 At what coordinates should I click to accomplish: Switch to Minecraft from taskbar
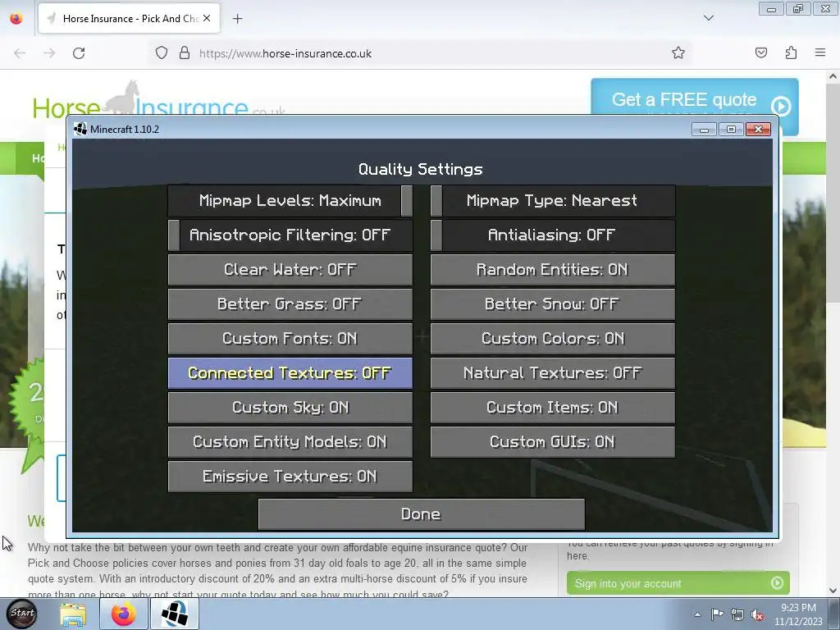175,614
